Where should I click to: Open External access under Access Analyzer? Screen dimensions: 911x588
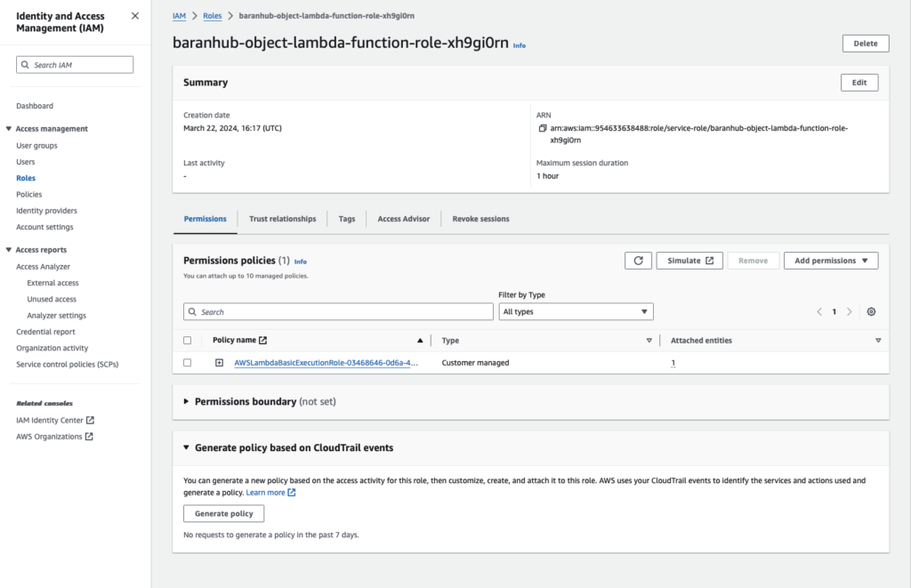(x=52, y=282)
